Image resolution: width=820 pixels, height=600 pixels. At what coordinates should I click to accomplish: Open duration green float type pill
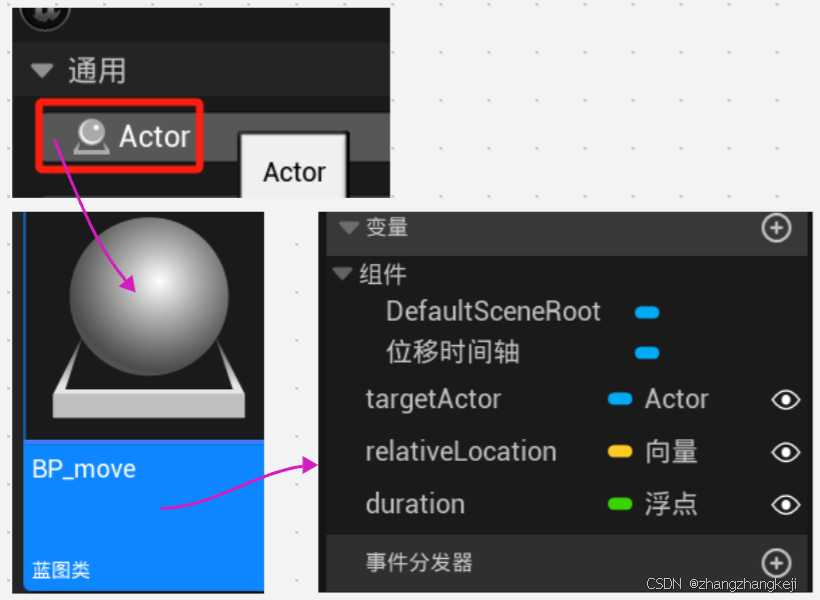coord(620,504)
